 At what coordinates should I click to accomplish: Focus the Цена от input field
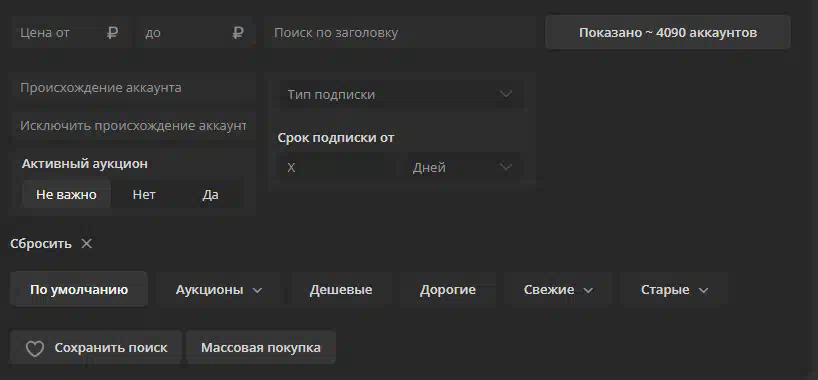(69, 32)
